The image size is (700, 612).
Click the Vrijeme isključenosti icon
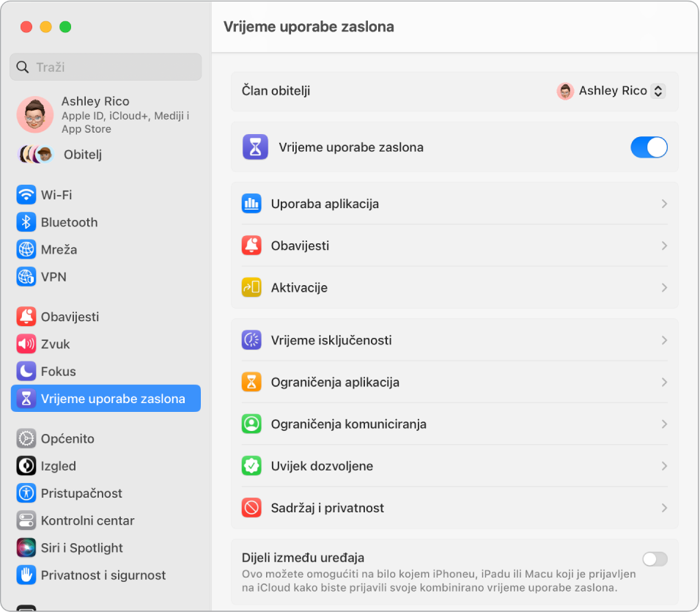(x=251, y=340)
